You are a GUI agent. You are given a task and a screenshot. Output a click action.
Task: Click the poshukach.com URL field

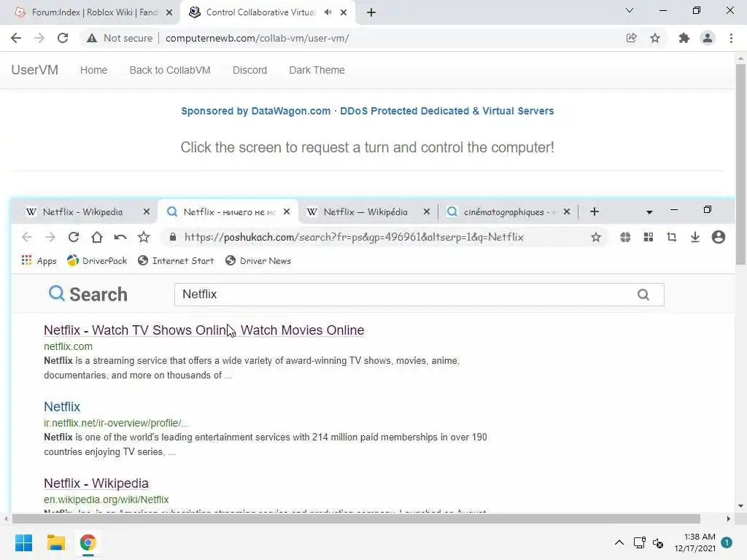pyautogui.click(x=354, y=237)
